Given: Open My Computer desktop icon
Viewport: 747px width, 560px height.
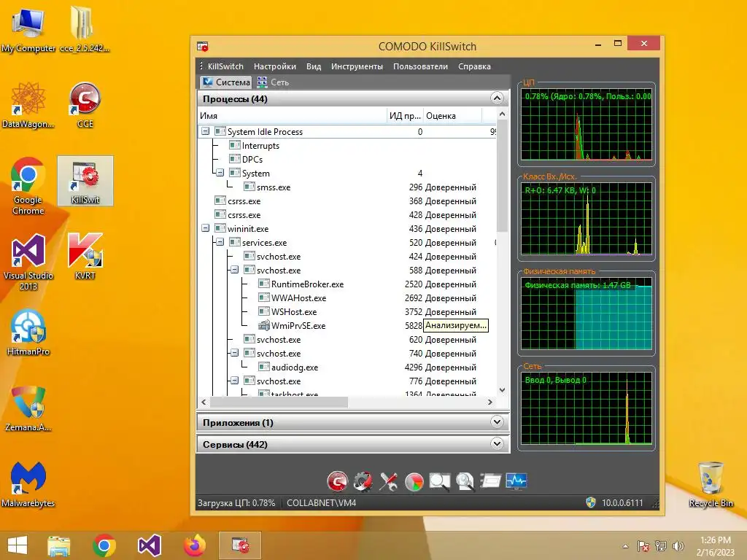Looking at the screenshot, I should [x=28, y=29].
